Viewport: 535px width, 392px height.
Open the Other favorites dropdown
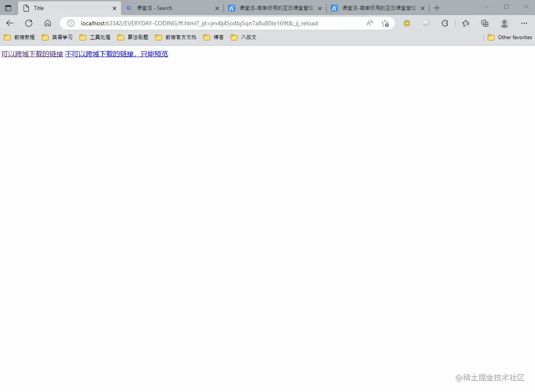point(510,37)
